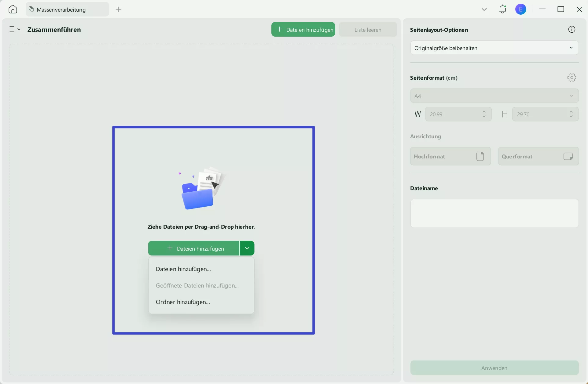Click the top Dateien hinzufügen button

[303, 30]
